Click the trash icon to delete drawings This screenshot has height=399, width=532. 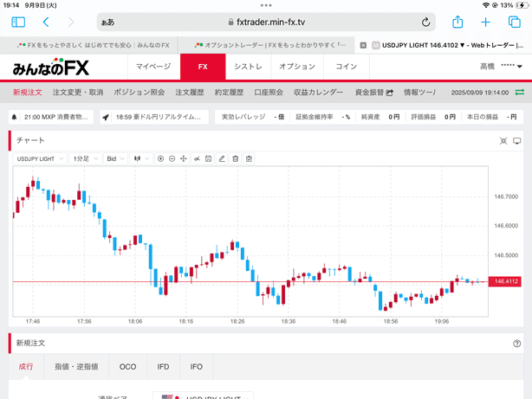(x=236, y=158)
